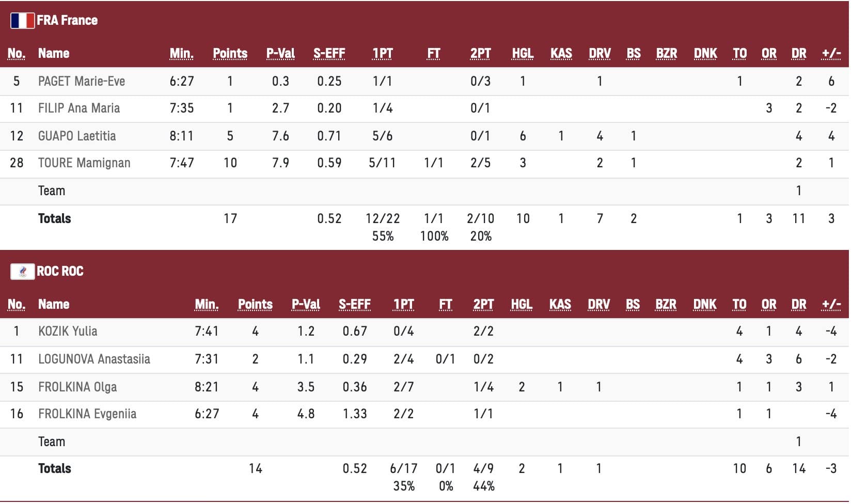Click the +/- header in ROC table

831,304
